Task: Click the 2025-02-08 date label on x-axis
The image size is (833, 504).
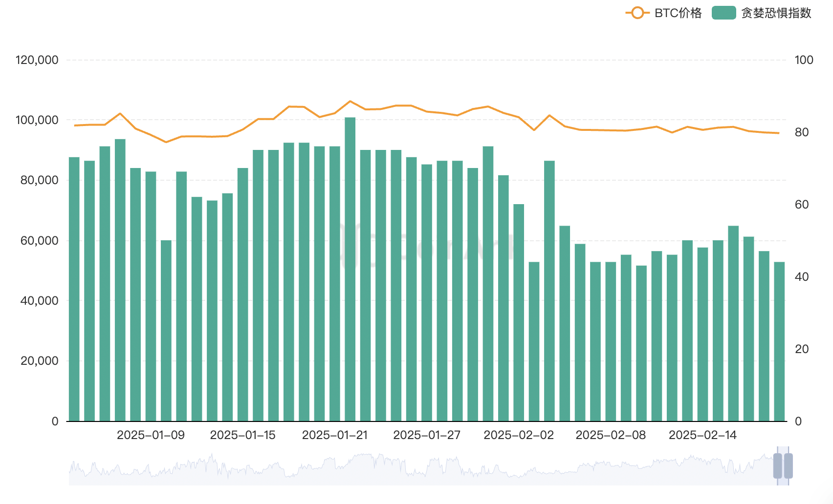Action: coord(611,435)
